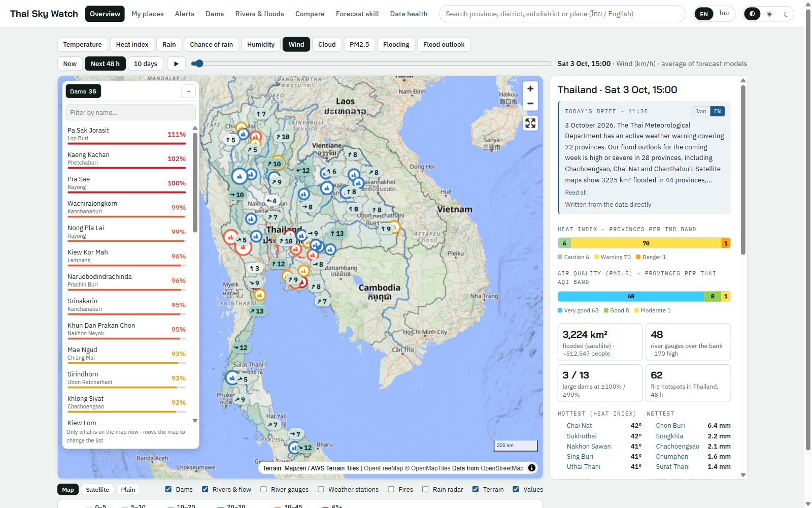812x508 pixels.
Task: Open map attribution info icon
Action: coord(532,468)
